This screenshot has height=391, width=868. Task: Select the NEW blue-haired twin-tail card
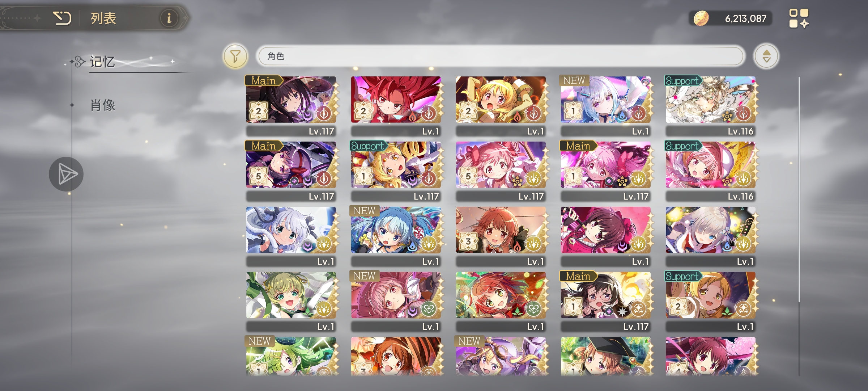396,236
